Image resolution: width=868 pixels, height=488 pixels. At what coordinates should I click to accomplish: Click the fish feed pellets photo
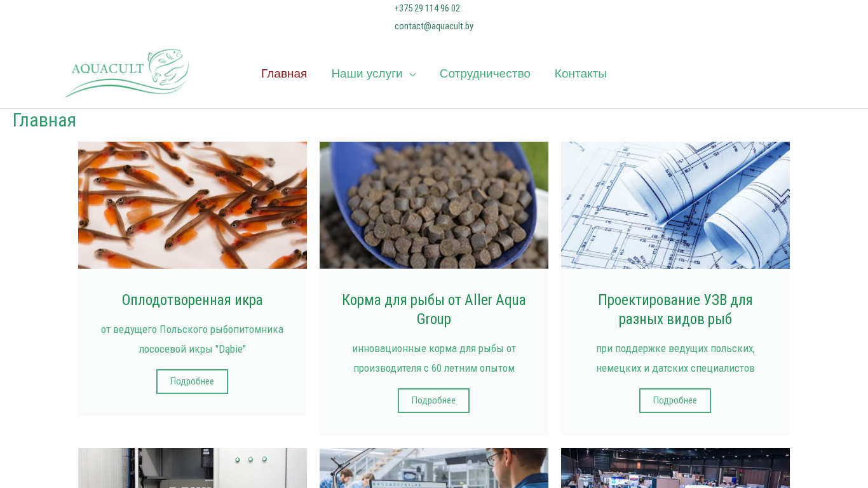434,205
